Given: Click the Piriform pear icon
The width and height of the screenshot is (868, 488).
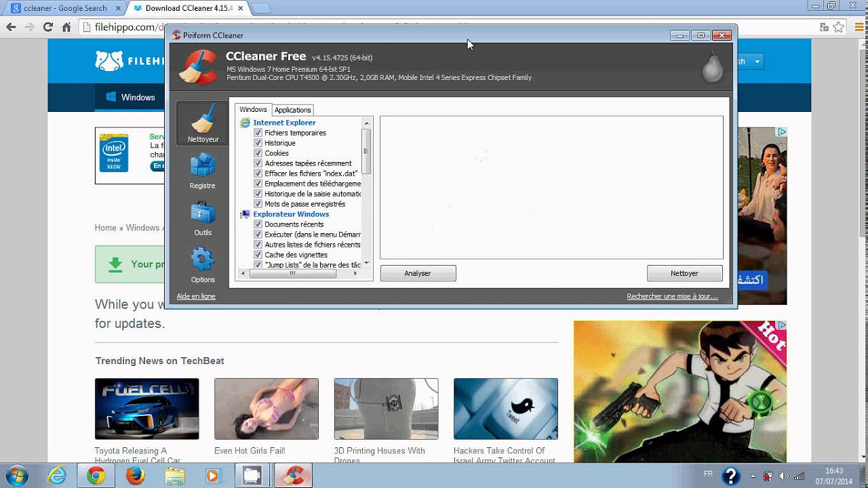Looking at the screenshot, I should pos(712,66).
